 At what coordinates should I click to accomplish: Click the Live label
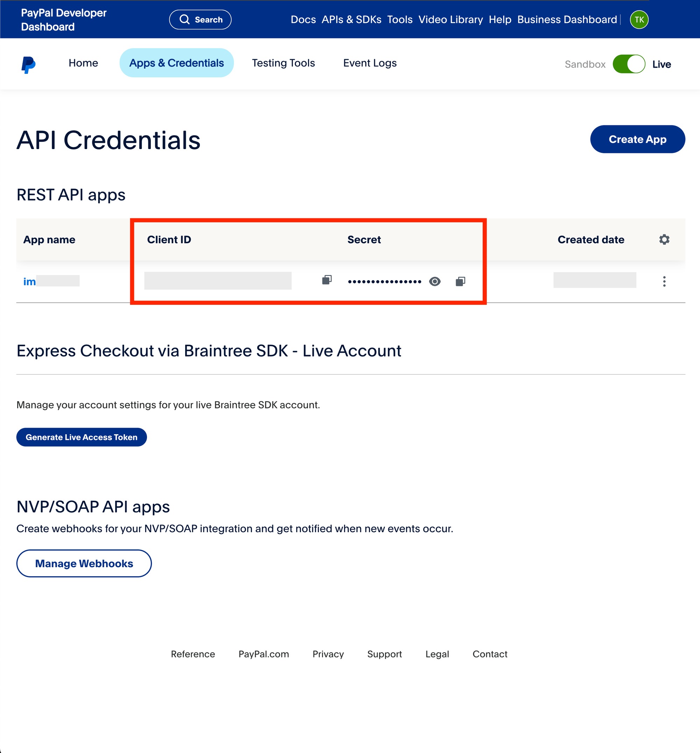tap(661, 64)
